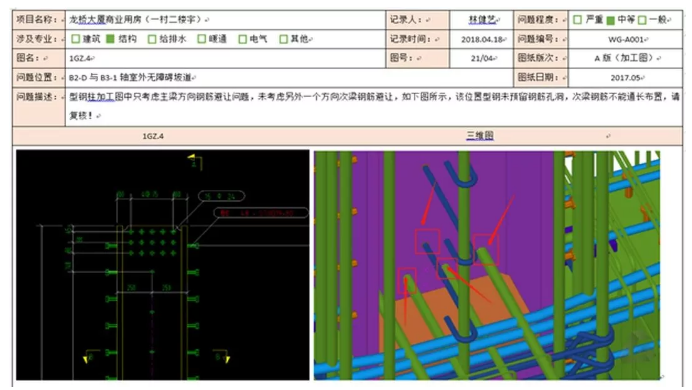The width and height of the screenshot is (692, 390).
Task: Click the 问题程度 label cell
Action: point(541,20)
